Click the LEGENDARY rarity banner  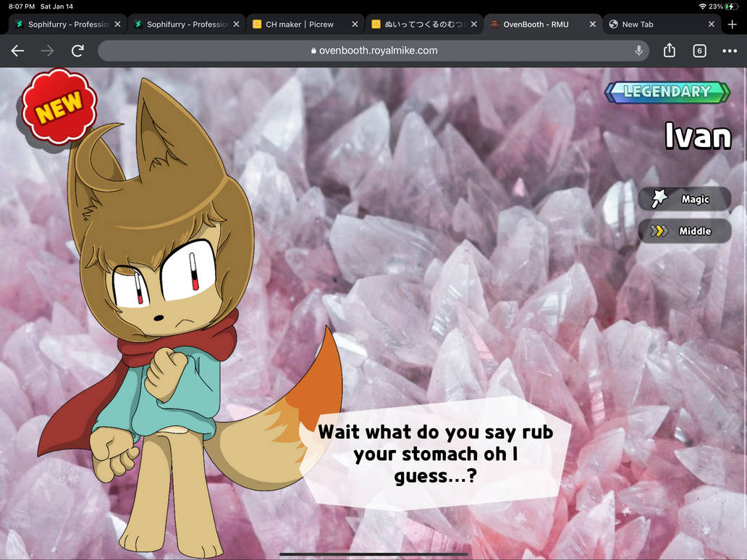pyautogui.click(x=667, y=92)
